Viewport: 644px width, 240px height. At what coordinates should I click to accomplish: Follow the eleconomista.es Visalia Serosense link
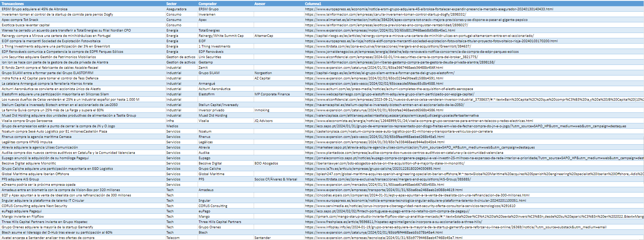click(419, 121)
